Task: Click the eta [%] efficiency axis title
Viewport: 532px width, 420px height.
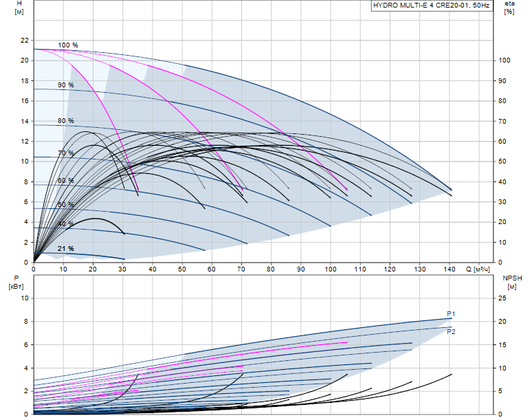Action: 509,8
